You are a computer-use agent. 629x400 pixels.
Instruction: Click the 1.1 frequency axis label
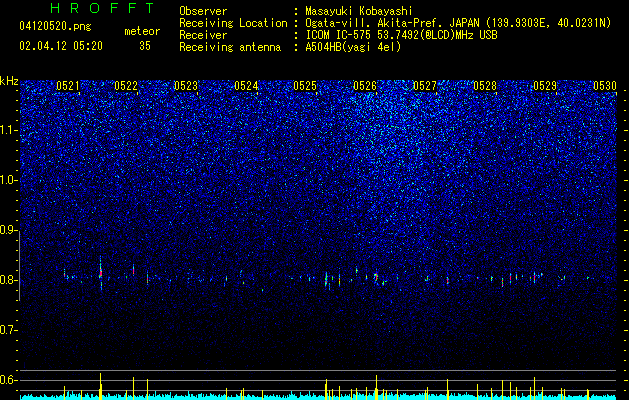[x=9, y=130]
